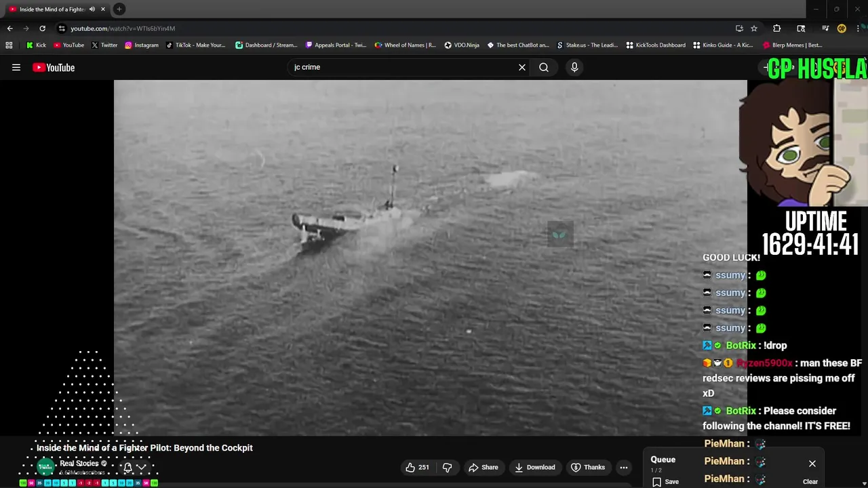Clear the 'jc crime' search text
Viewport: 868px width, 488px height.
click(x=522, y=67)
